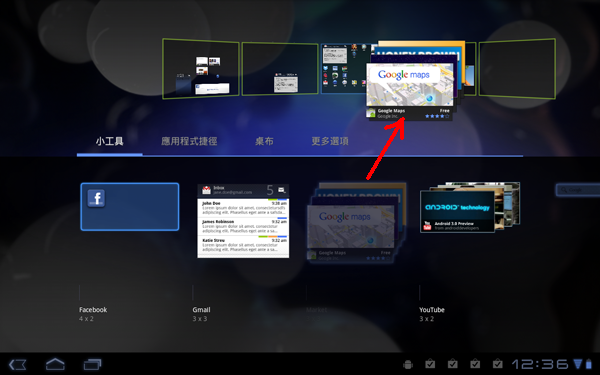Screen dimensions: 600x375
Task: Open the Market bag notification nearest the clock
Action: tap(497, 364)
